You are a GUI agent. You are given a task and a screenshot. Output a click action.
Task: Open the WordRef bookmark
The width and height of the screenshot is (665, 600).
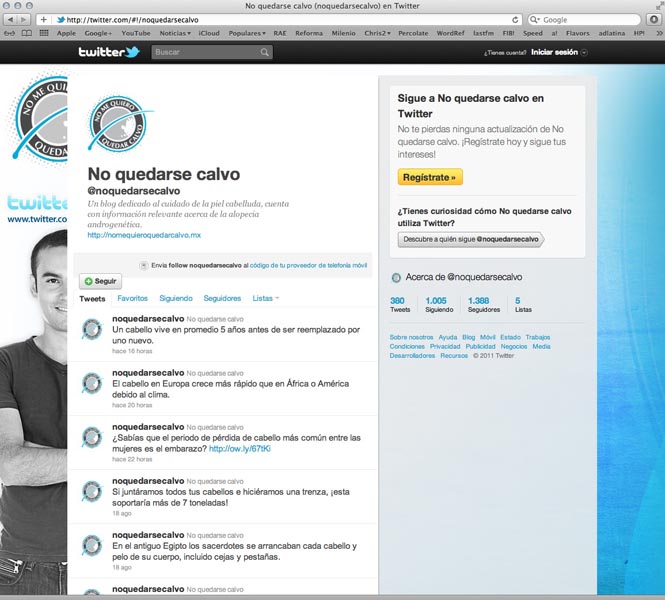click(450, 33)
